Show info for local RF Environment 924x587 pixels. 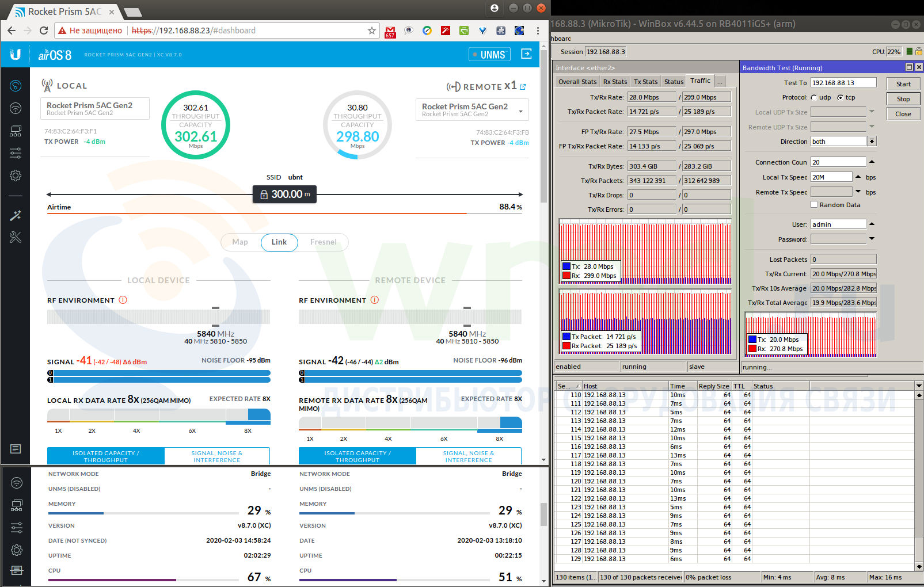pos(123,300)
